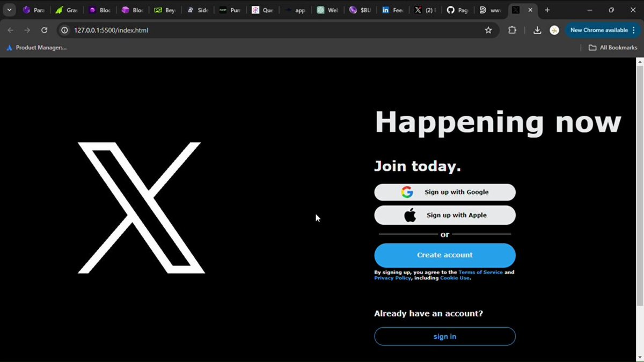This screenshot has width=644, height=362.
Task: Click the sign in button
Action: (x=445, y=336)
